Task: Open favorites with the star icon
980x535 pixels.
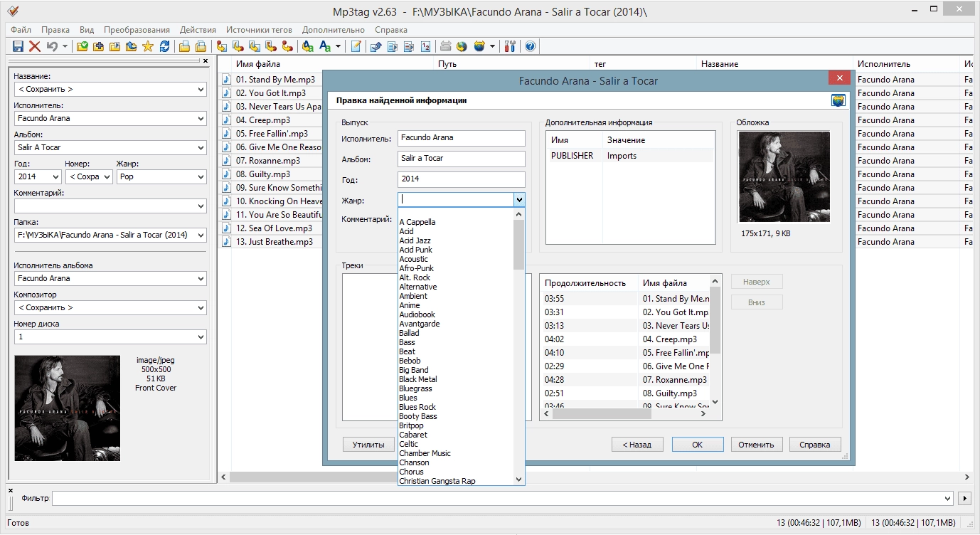Action: click(147, 46)
